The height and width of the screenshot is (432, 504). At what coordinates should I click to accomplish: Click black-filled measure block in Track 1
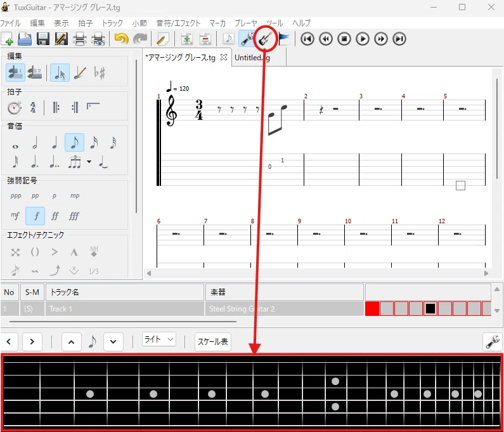(x=430, y=309)
